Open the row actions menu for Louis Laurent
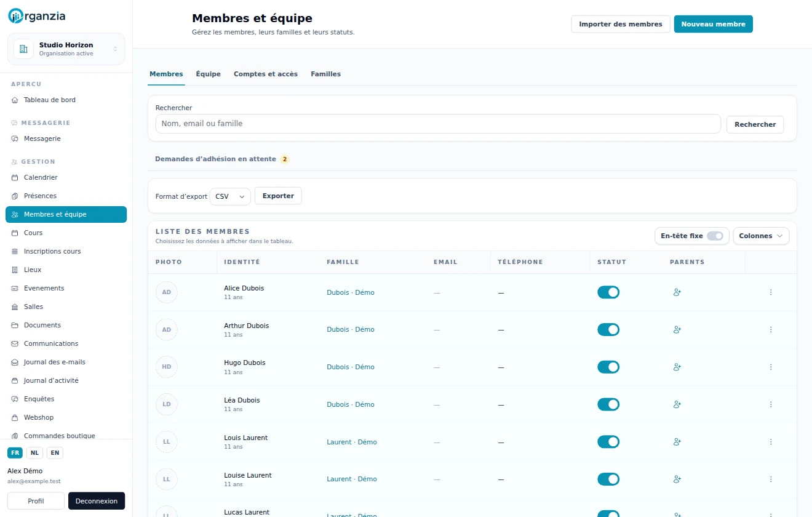812x517 pixels. coord(771,442)
